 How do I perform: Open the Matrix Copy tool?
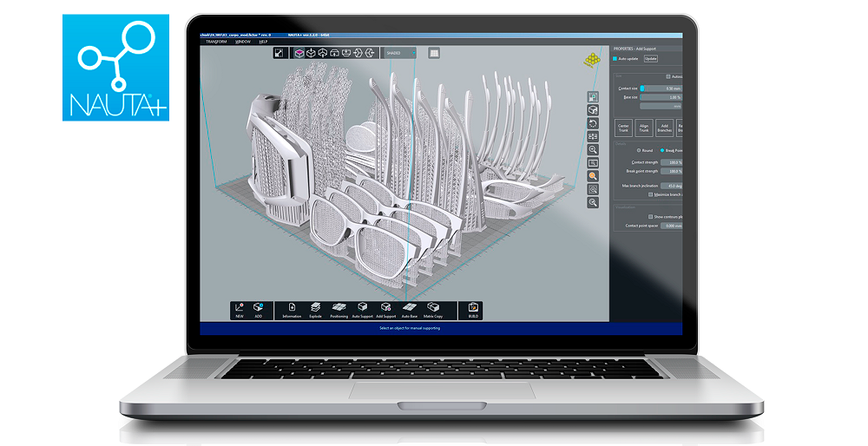tap(433, 311)
